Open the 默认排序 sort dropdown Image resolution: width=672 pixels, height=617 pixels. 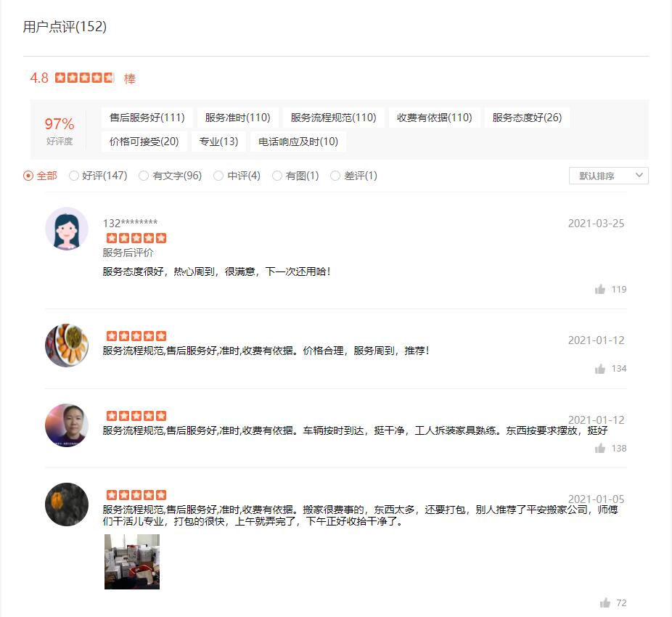point(608,176)
